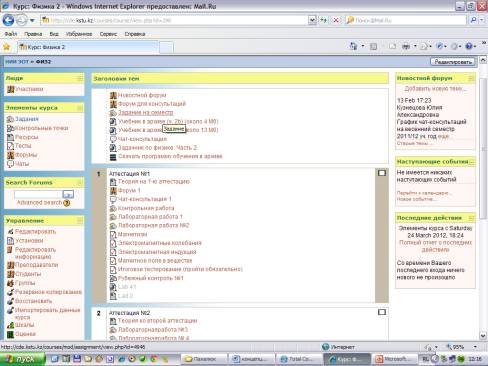Collapse the Последние действия block header icon

click(471, 218)
